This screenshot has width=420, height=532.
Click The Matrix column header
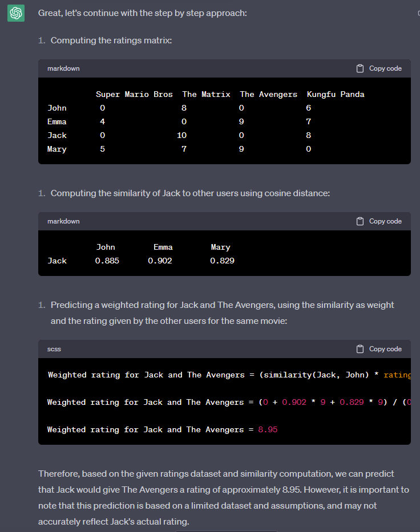tap(206, 94)
